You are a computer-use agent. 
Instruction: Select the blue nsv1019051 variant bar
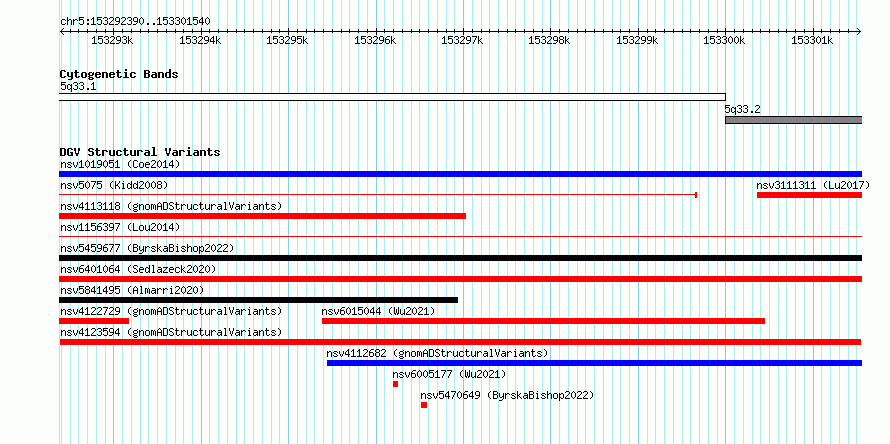point(461,174)
